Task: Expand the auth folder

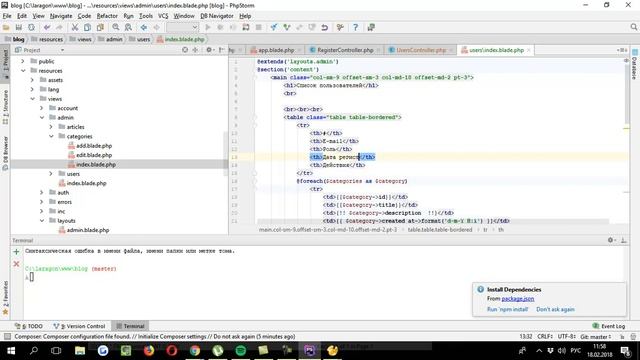Action: coord(42,193)
